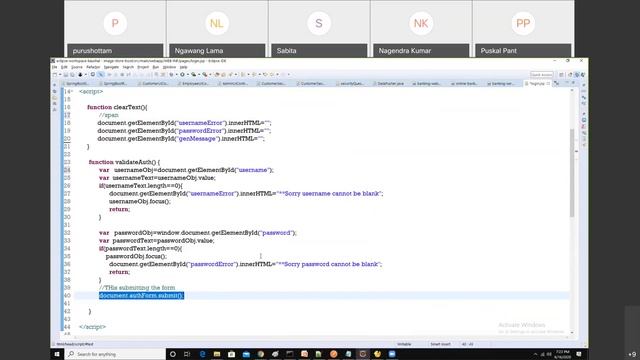Open the Windows Start menu
640x360 pixels.
(57, 354)
